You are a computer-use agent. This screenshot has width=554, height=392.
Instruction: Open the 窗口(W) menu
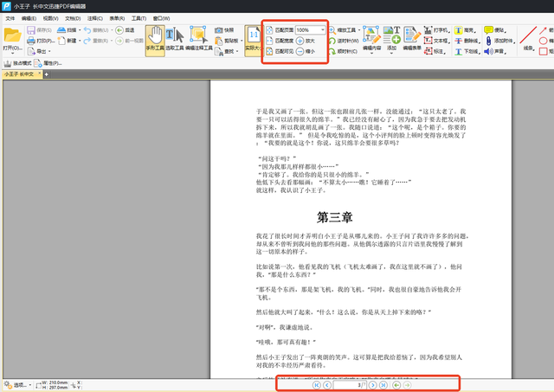[x=162, y=18]
